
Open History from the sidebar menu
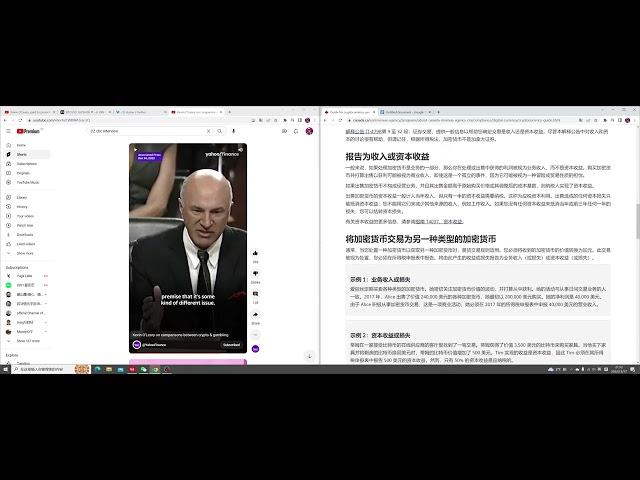[21, 207]
